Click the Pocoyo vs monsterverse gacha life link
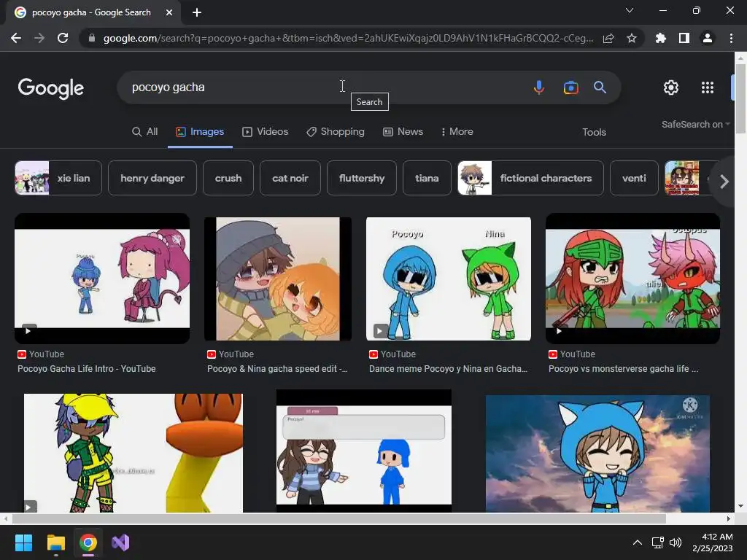Viewport: 747px width, 560px height. tap(624, 369)
